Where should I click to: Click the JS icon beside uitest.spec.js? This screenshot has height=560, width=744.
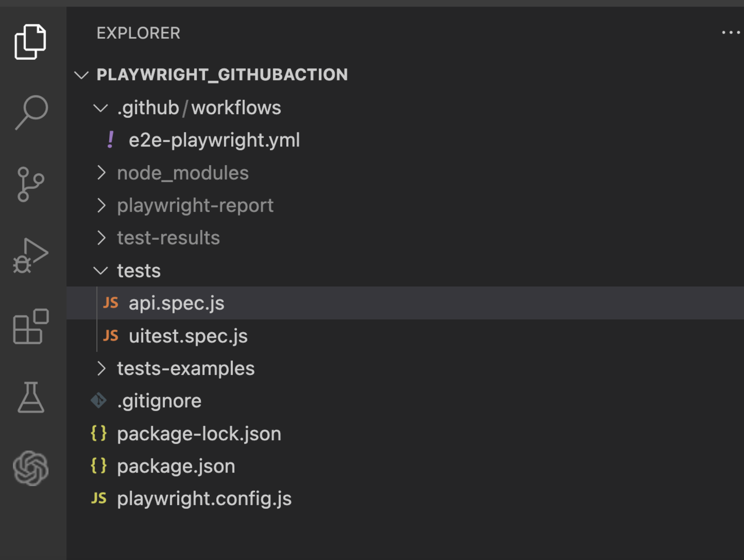coord(111,336)
